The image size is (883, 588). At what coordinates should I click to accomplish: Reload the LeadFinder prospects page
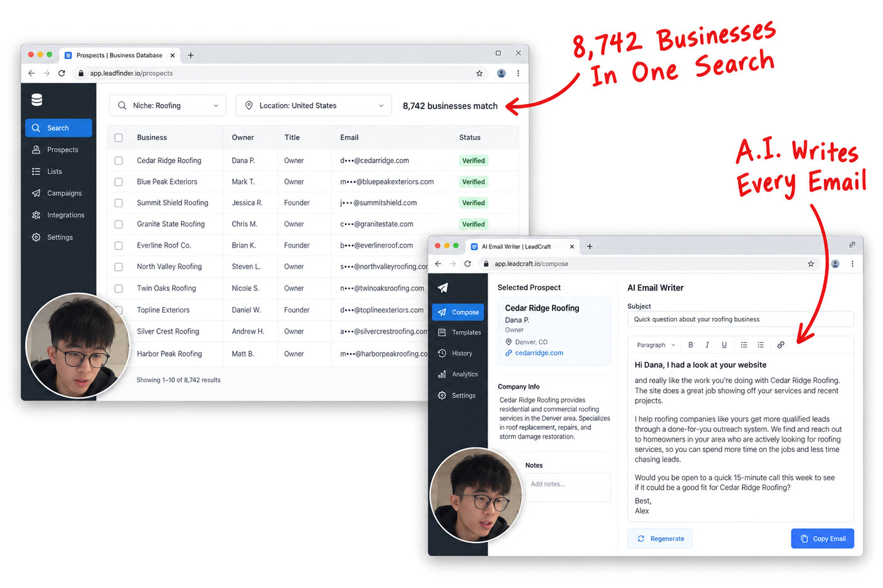pos(62,73)
